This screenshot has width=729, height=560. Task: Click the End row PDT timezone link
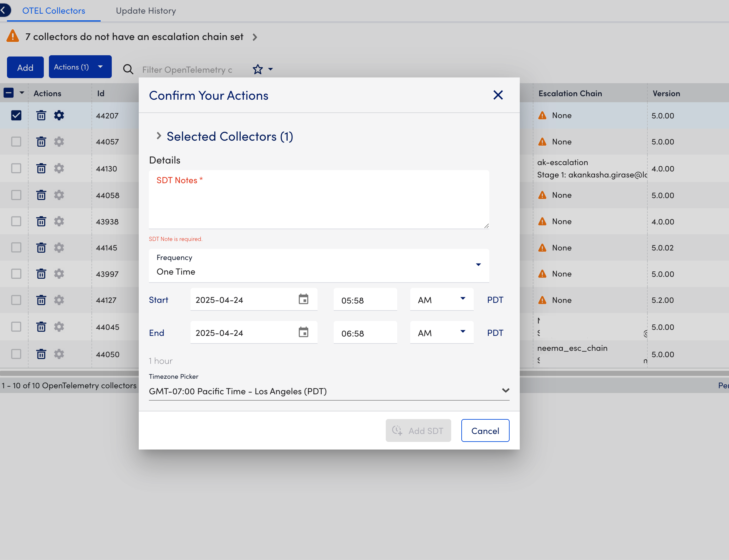(495, 333)
